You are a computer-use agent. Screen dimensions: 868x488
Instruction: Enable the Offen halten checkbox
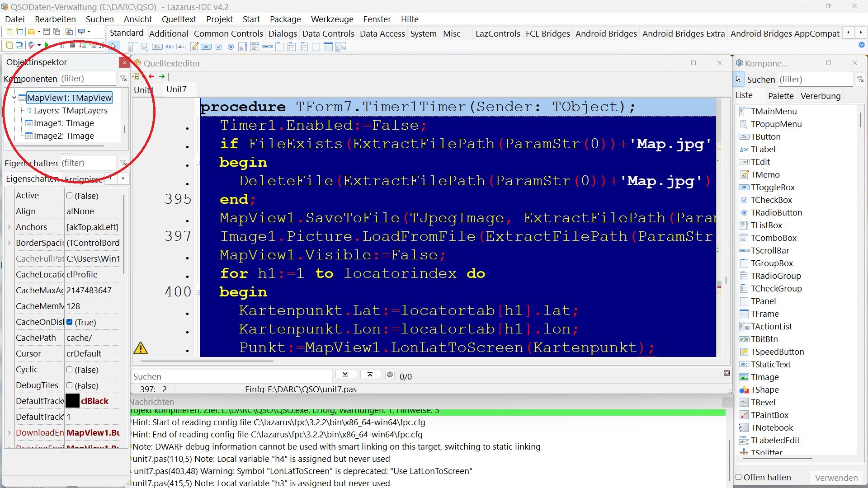click(739, 477)
